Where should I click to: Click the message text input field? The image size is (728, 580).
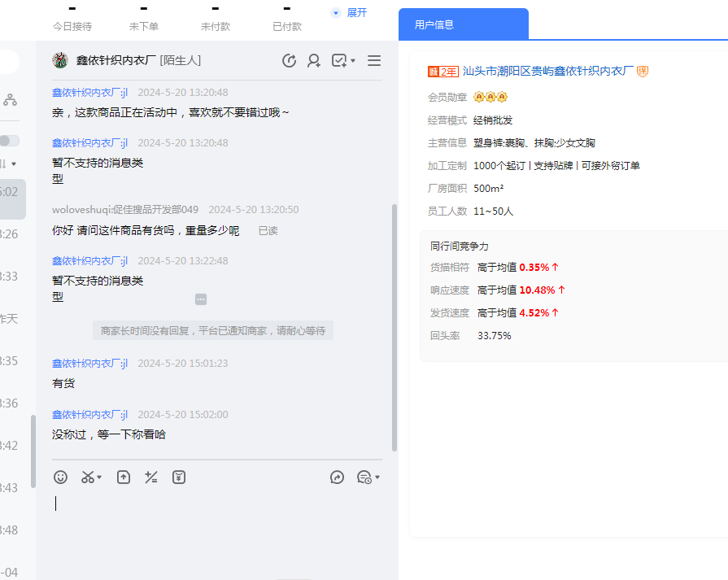pos(220,521)
